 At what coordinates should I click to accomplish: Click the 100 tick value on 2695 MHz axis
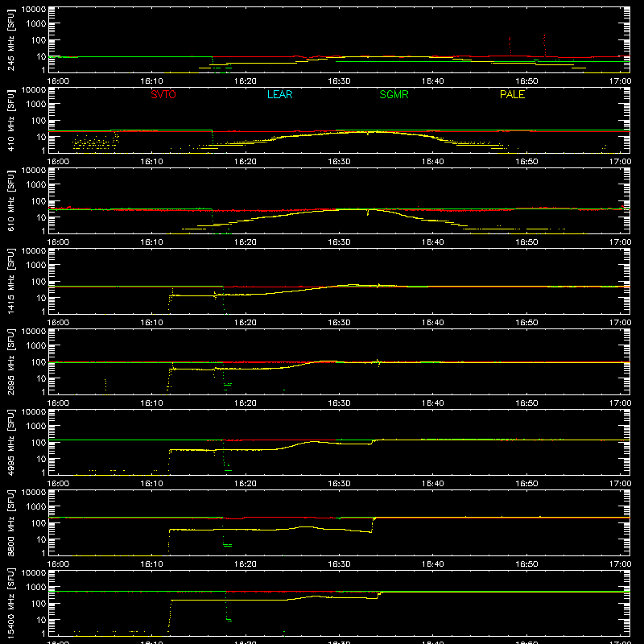click(x=39, y=361)
